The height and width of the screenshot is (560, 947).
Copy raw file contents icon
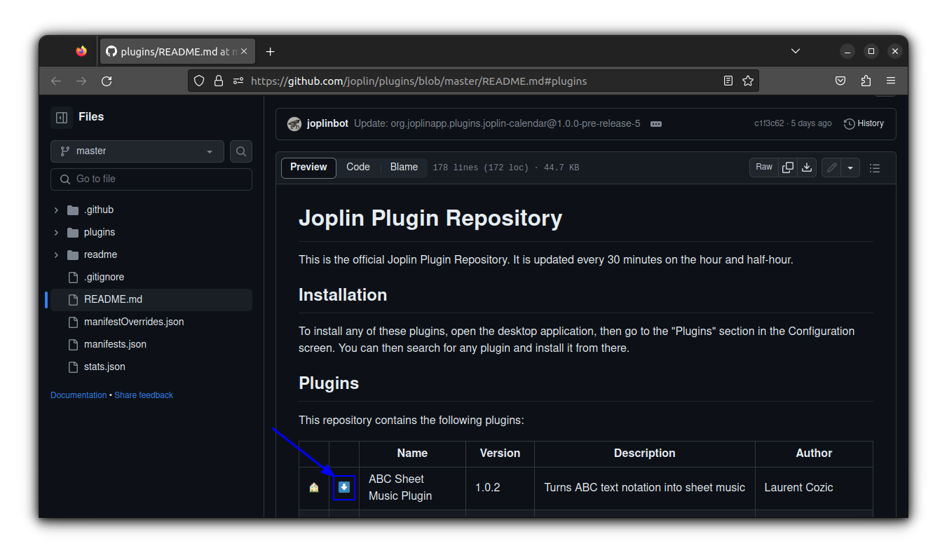click(x=788, y=168)
